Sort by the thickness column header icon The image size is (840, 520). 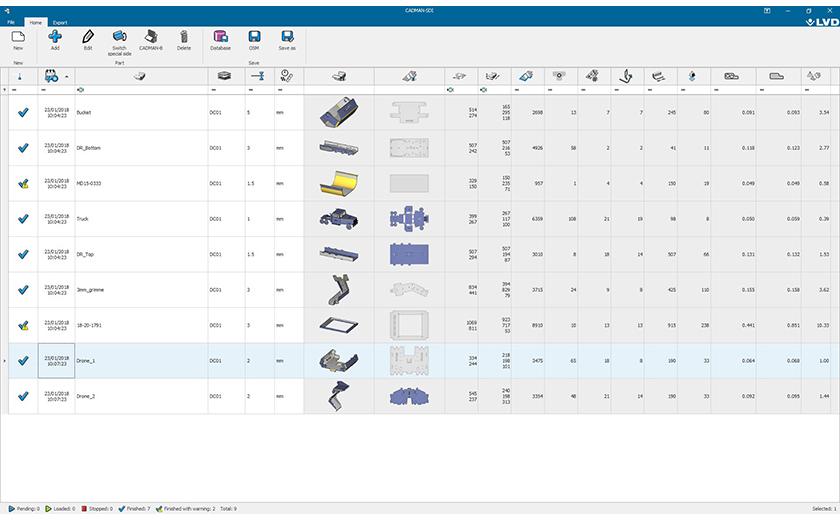point(258,76)
